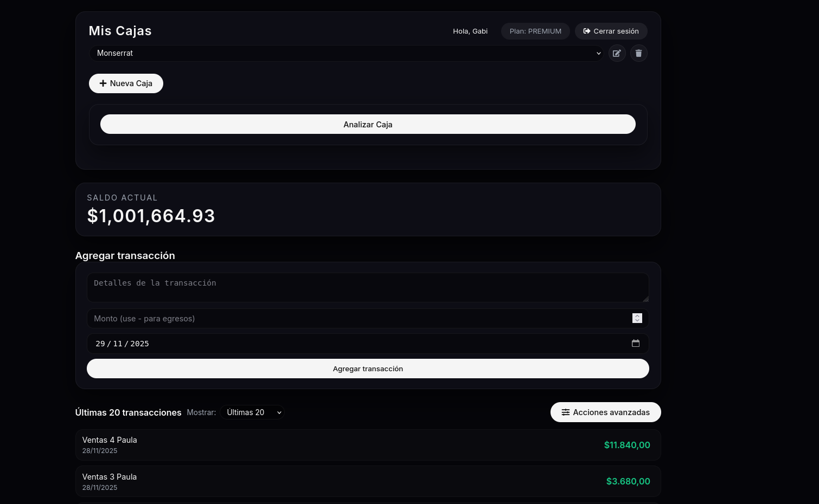Viewport: 819px width, 504px height.
Task: Click the edit caja pencil icon
Action: [617, 53]
